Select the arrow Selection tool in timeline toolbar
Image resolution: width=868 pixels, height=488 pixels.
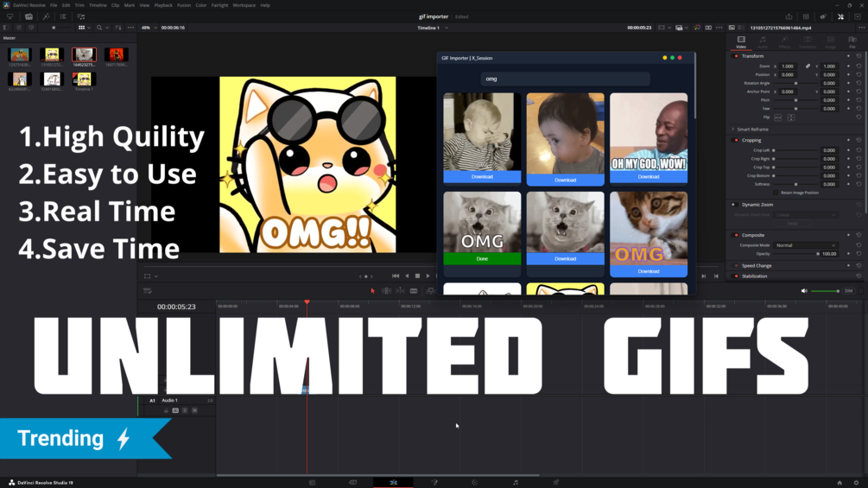point(372,291)
